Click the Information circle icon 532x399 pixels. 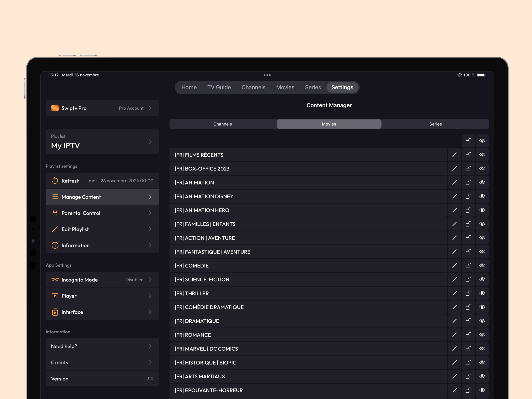[55, 245]
